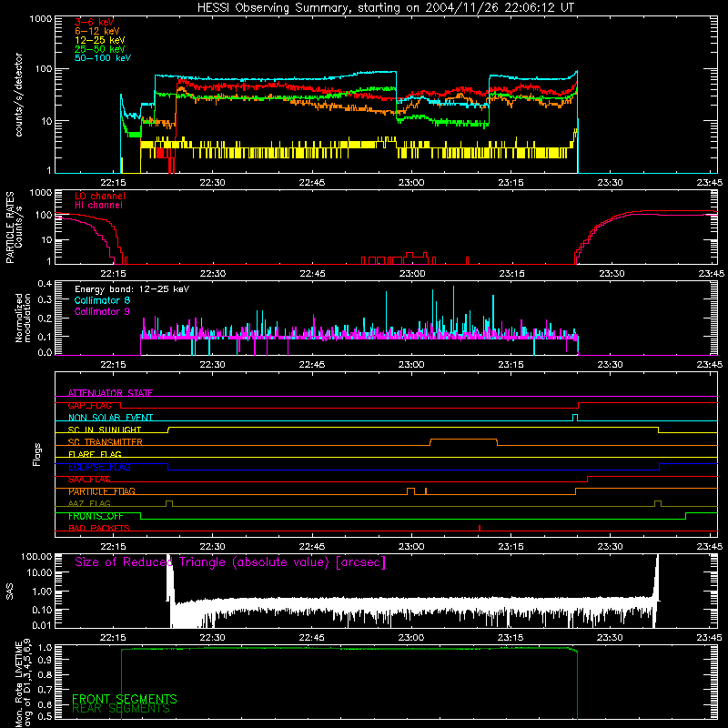728x728 pixels.
Task: Click the PARTICLE_FLAG label
Action: (102, 491)
